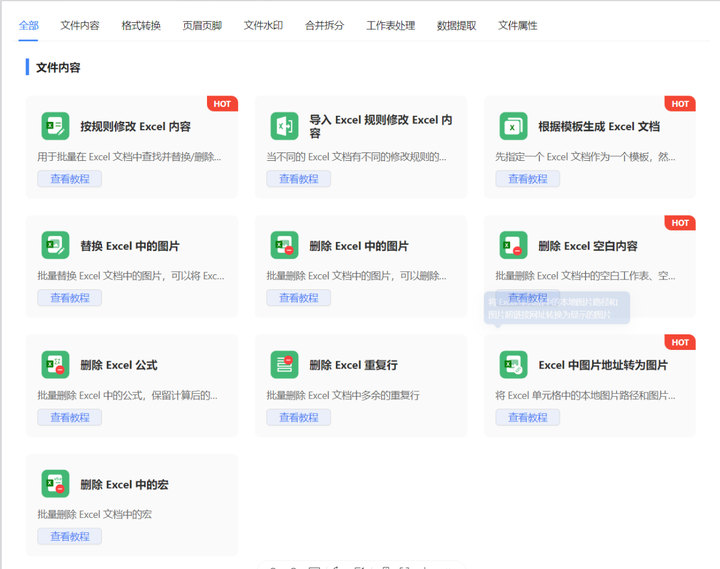
Task: Select the 替换 Excel 中的图片 title
Action: point(130,246)
